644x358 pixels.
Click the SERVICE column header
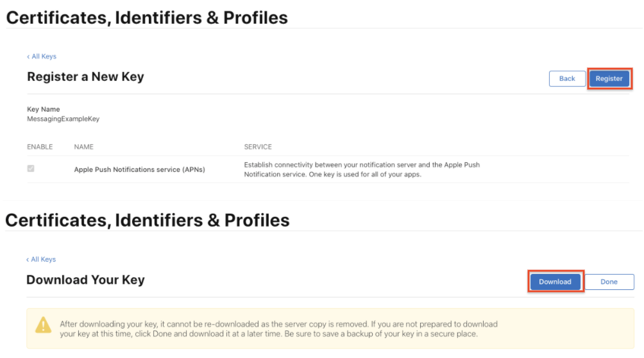click(258, 147)
